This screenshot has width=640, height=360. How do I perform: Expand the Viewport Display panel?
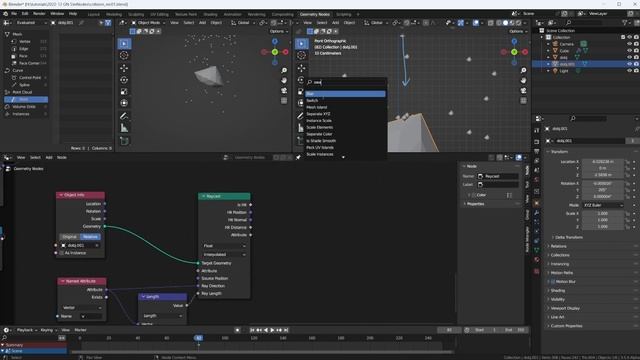point(565,308)
